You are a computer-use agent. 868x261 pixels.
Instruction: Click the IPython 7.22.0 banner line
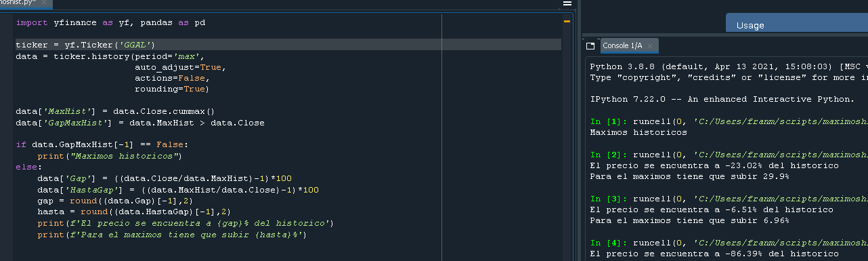[722, 99]
